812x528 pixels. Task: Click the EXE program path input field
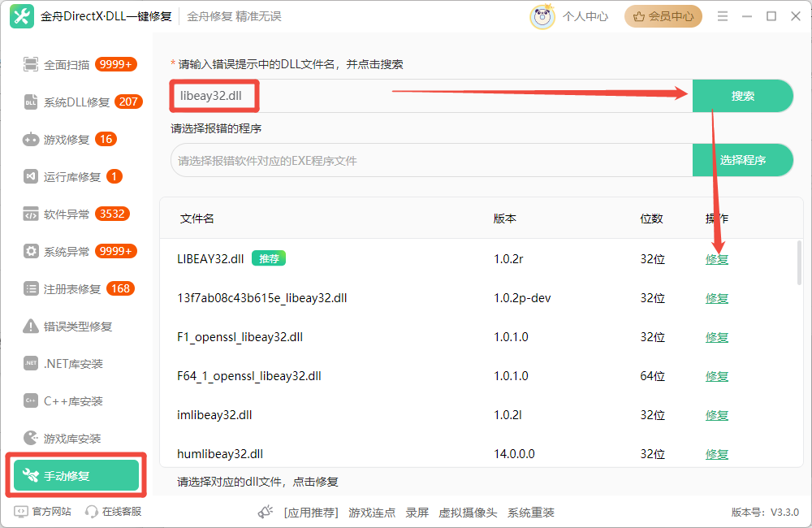point(432,160)
